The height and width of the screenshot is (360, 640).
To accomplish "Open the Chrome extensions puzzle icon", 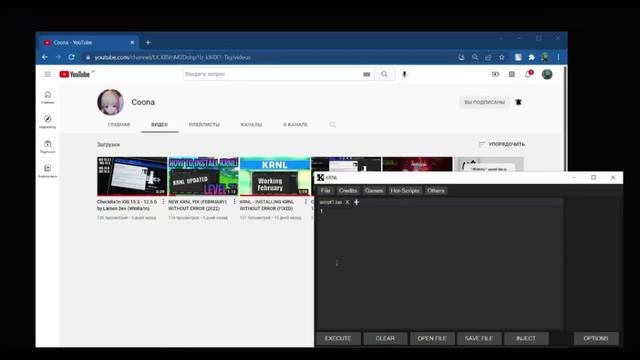I will tap(531, 57).
